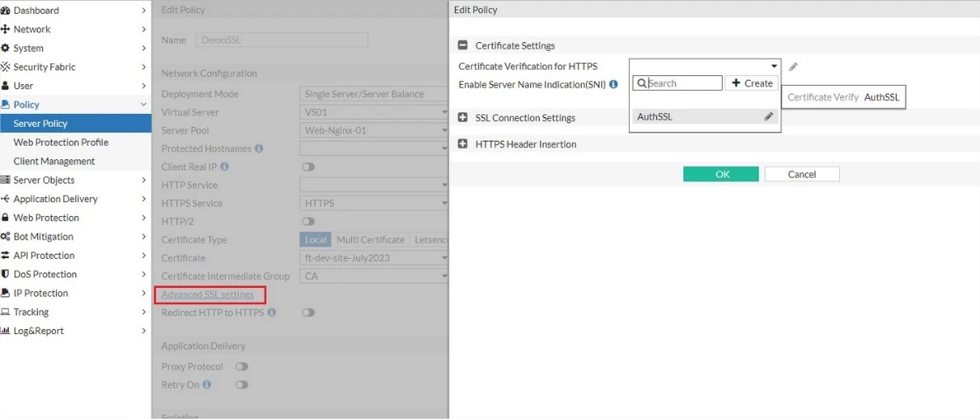The image size is (980, 419).
Task: Expand the Dashboard menu chevron
Action: tap(144, 11)
